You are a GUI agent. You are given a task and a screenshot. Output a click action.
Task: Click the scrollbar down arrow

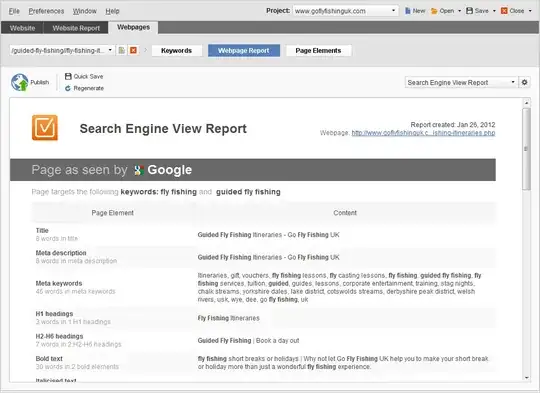pos(526,378)
